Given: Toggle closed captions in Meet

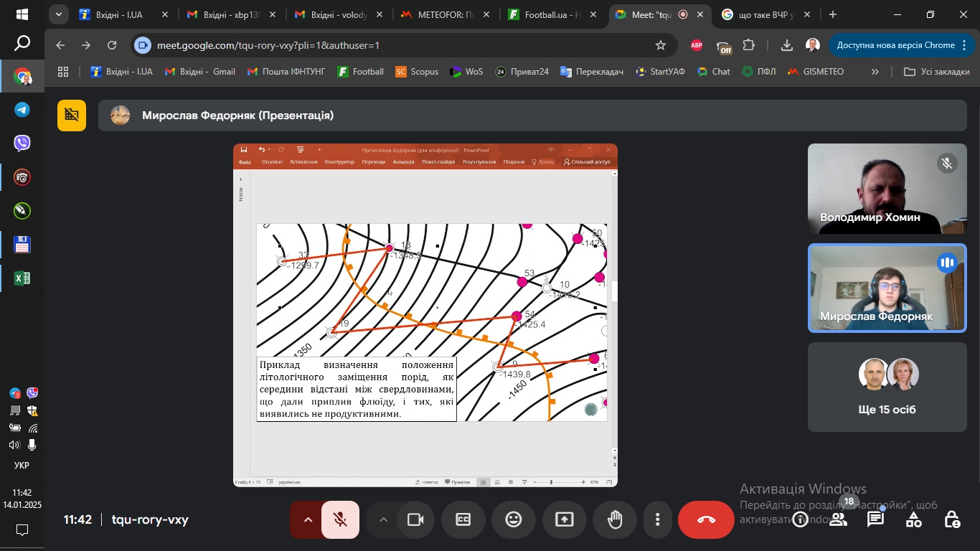Looking at the screenshot, I should (x=463, y=519).
